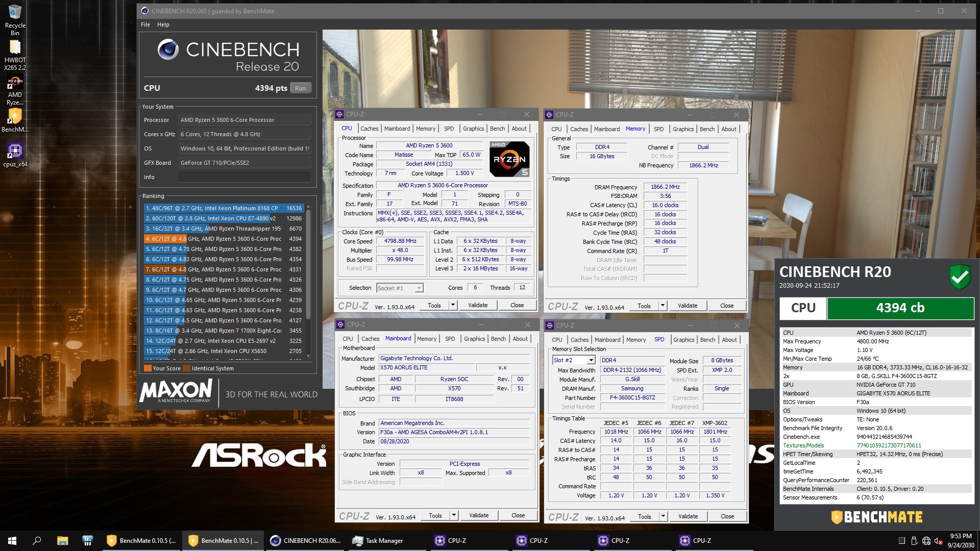Click the Info field in Your System
Image resolution: width=980 pixels, height=551 pixels.
244,177
